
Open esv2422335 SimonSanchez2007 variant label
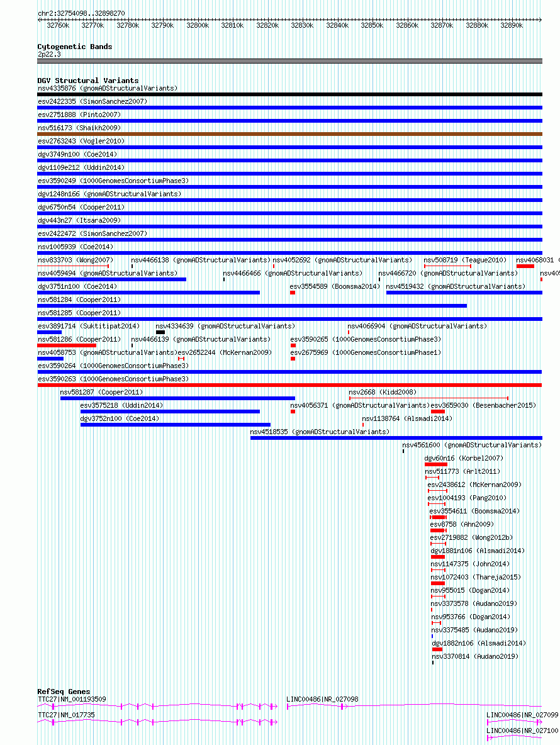click(x=92, y=102)
